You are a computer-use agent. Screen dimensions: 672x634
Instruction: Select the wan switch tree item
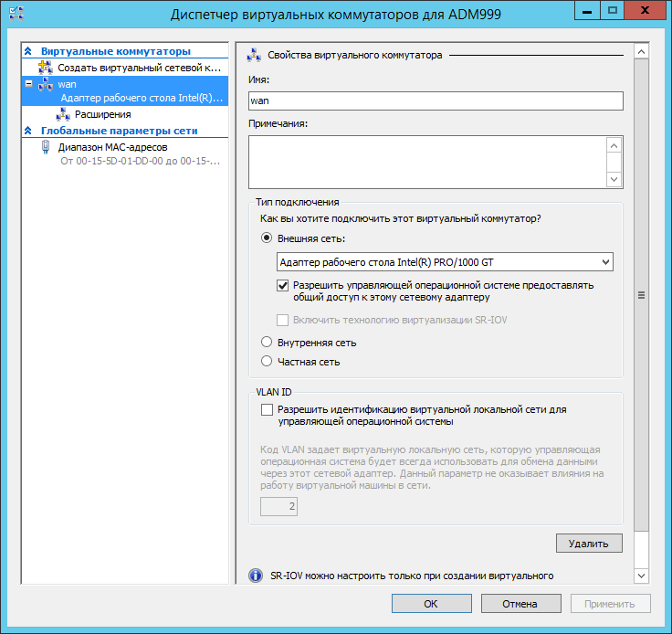(x=125, y=90)
